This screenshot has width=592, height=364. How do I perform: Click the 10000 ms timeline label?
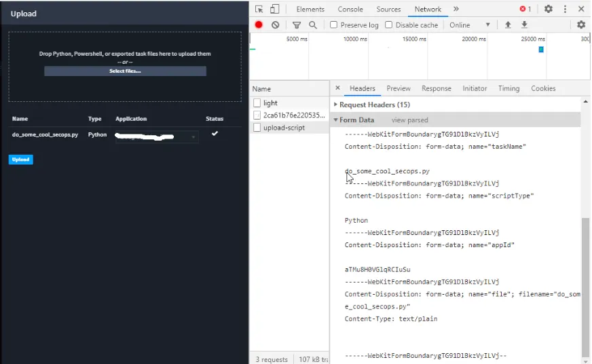click(355, 39)
